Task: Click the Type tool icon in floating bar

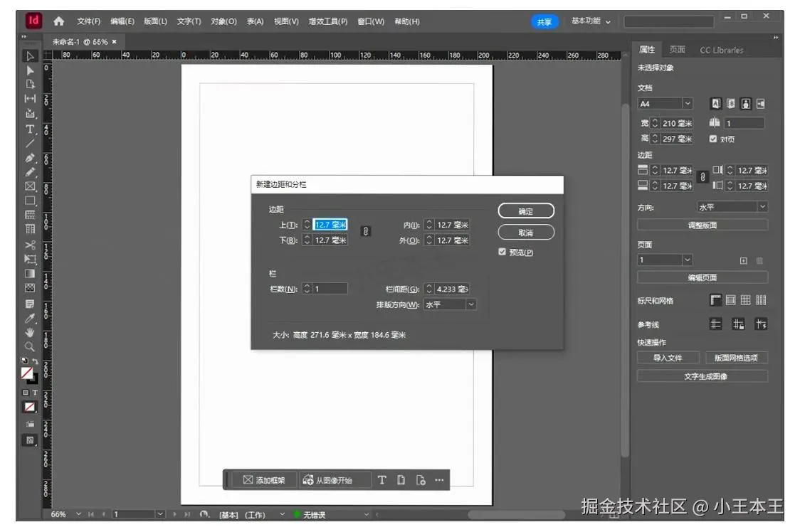Action: 381,480
